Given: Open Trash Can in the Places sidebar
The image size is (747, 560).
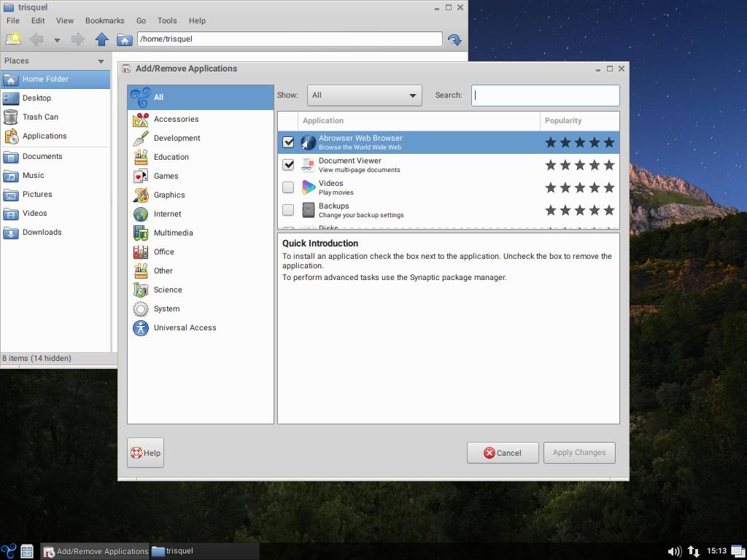Looking at the screenshot, I should click(55, 117).
